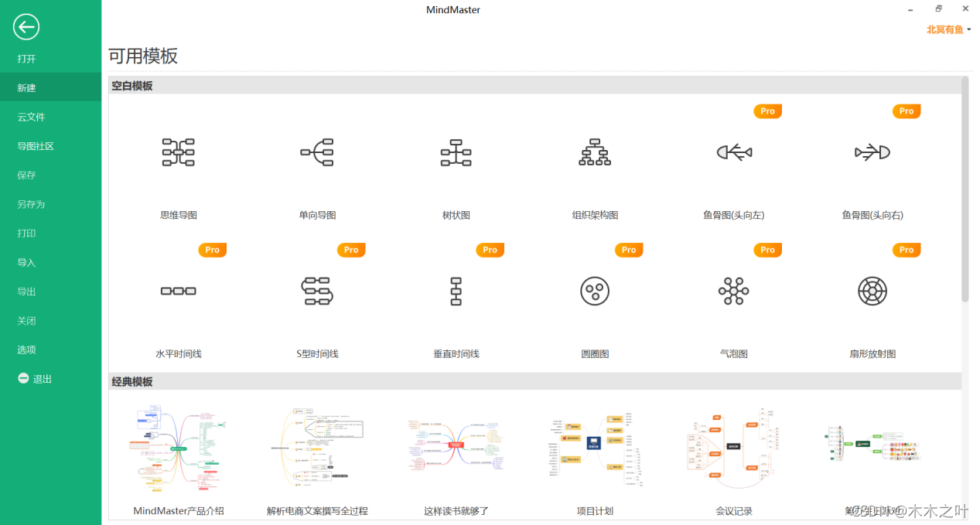Click Pro badge above 鱼骨图(头向左)
This screenshot has height=525, width=980.
[x=768, y=111]
